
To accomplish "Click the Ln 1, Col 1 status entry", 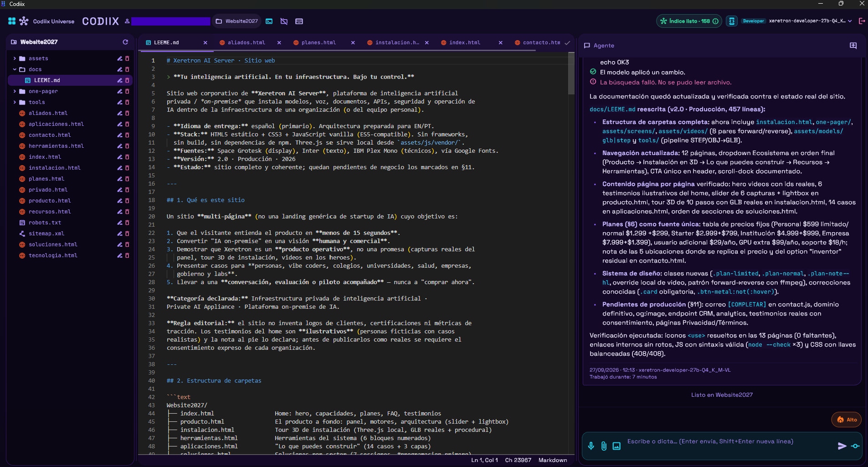I will pos(484,460).
